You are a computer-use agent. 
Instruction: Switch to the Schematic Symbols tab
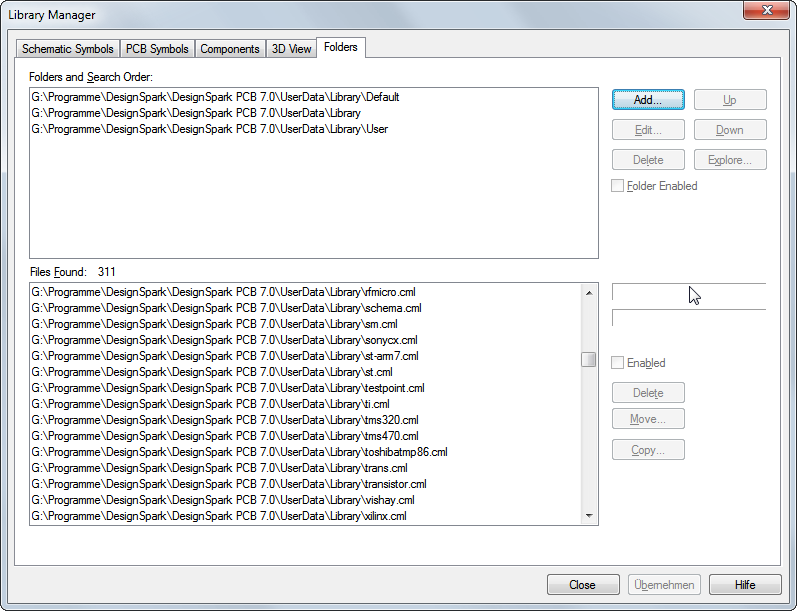pos(68,49)
